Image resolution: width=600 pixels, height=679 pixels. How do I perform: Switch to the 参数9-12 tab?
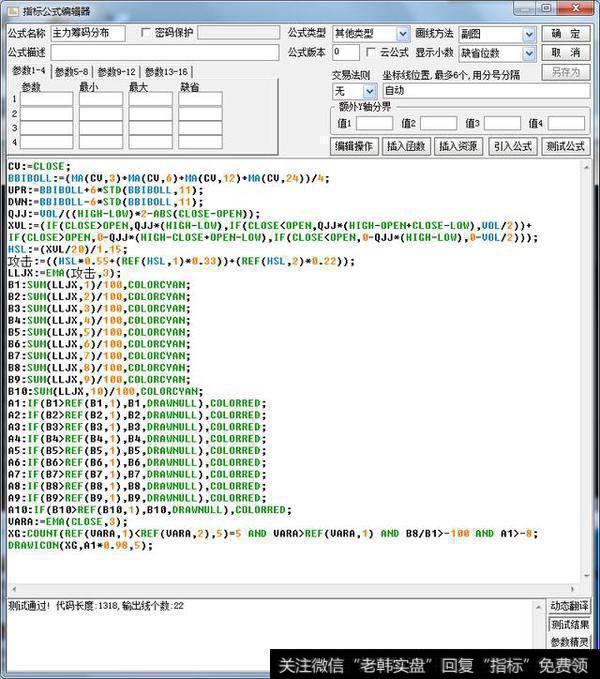point(116,72)
